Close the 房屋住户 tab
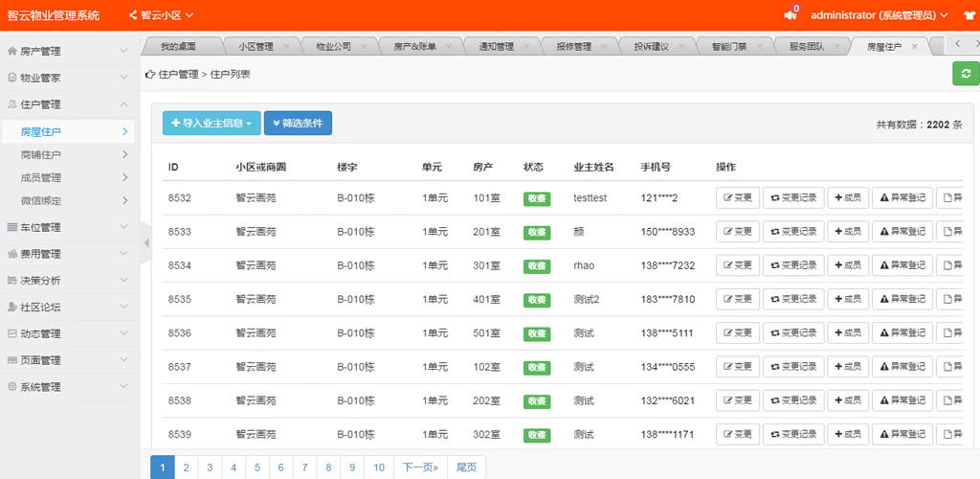 (914, 46)
